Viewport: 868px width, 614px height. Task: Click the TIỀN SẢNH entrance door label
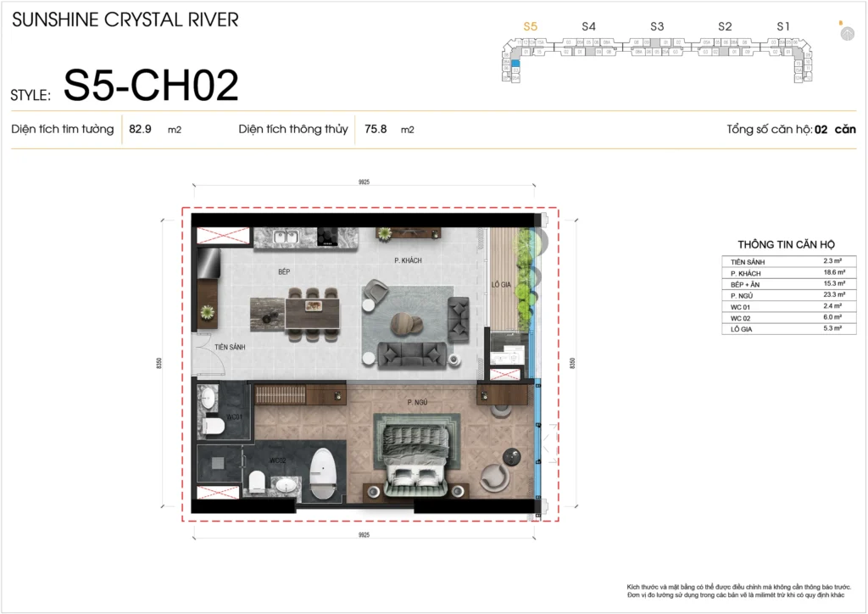click(x=230, y=347)
